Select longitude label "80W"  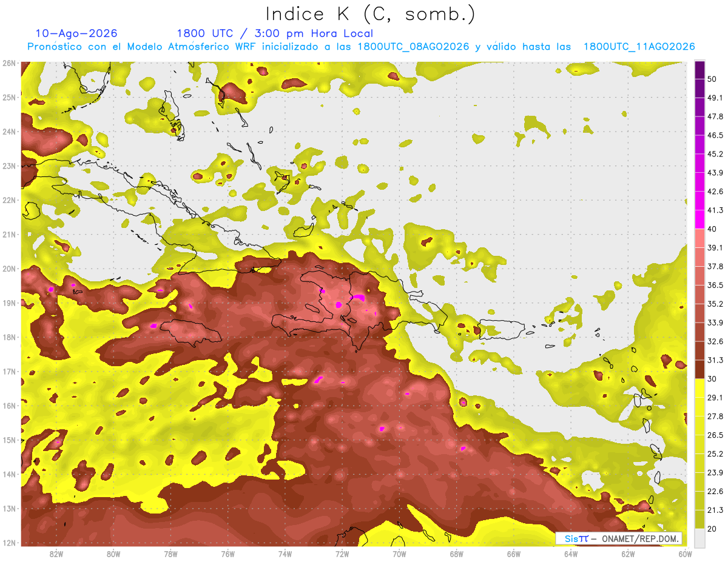(x=113, y=554)
